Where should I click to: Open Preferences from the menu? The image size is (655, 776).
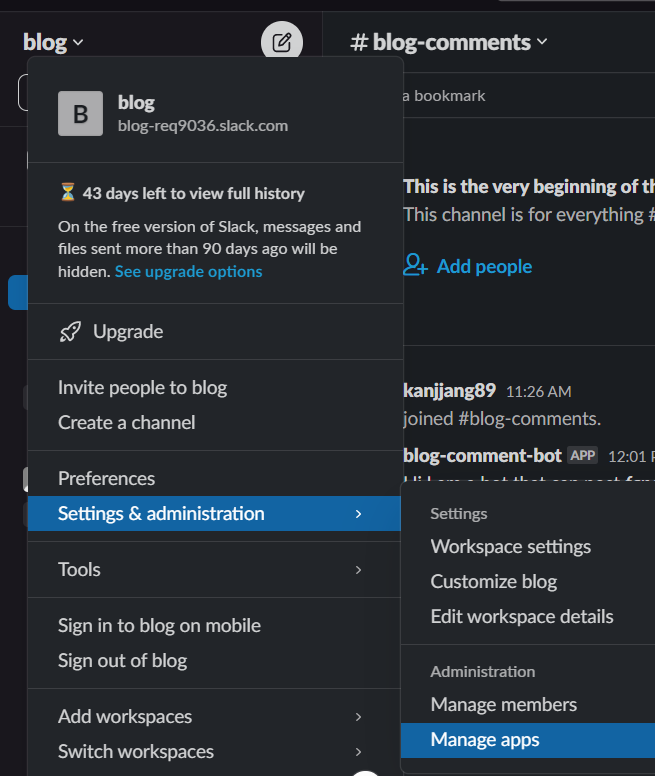click(x=215, y=479)
